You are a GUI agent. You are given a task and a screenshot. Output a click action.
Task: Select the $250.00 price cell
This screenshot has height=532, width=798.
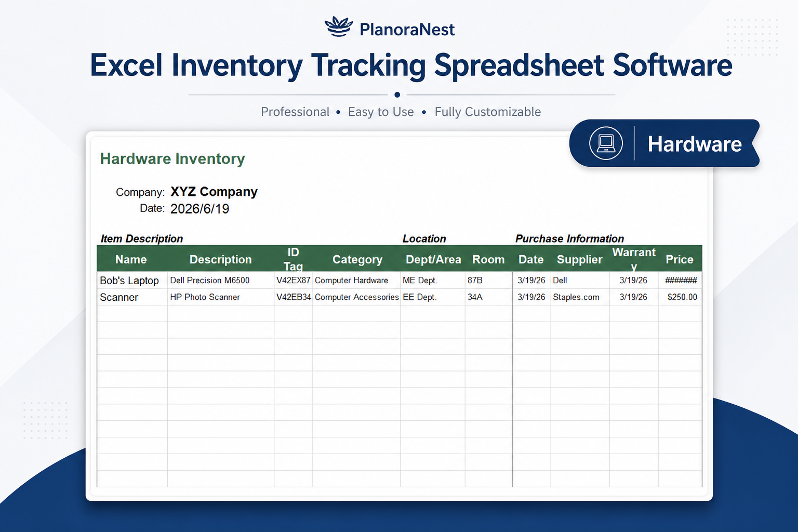point(681,297)
